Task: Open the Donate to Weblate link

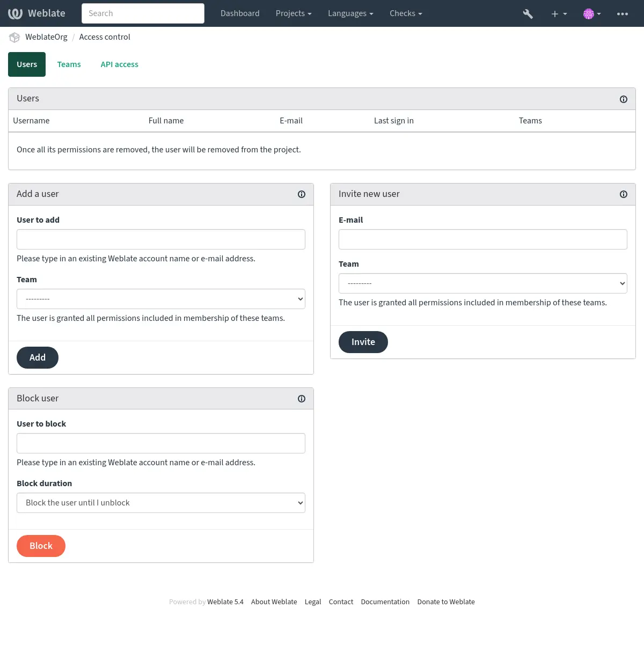Action: (446, 602)
